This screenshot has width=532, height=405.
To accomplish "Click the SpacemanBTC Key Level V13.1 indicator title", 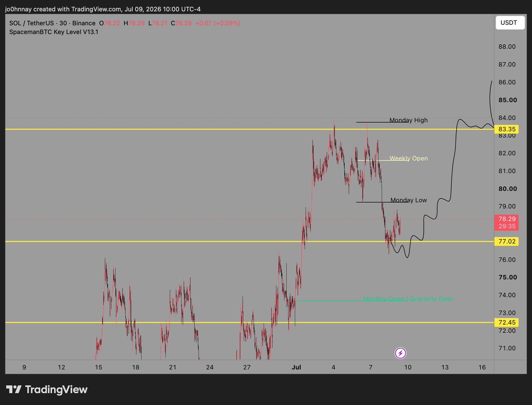I will [x=54, y=32].
